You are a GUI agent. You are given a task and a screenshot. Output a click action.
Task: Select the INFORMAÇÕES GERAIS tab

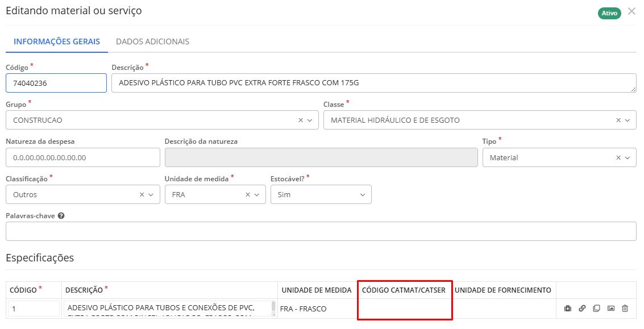(56, 41)
